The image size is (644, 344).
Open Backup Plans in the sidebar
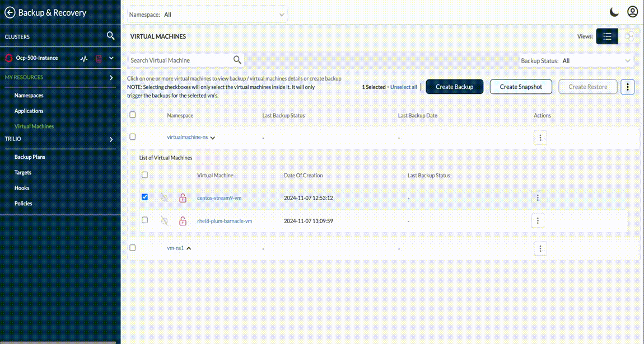(30, 157)
